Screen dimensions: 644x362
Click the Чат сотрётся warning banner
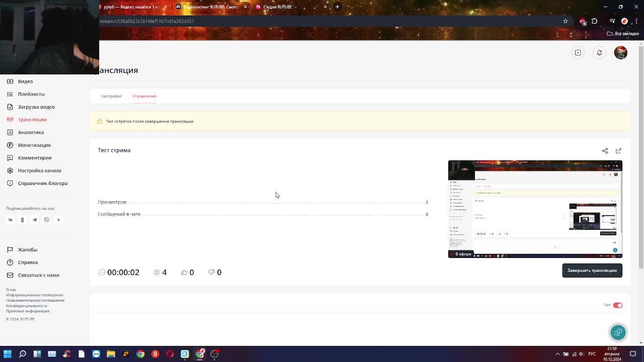[x=360, y=121]
